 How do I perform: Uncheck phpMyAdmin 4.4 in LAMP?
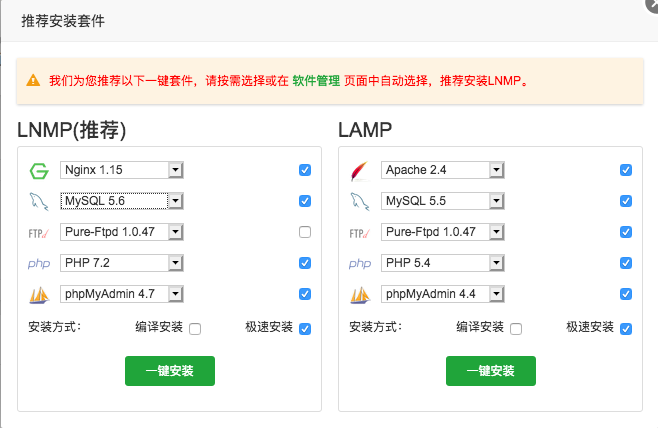click(626, 294)
